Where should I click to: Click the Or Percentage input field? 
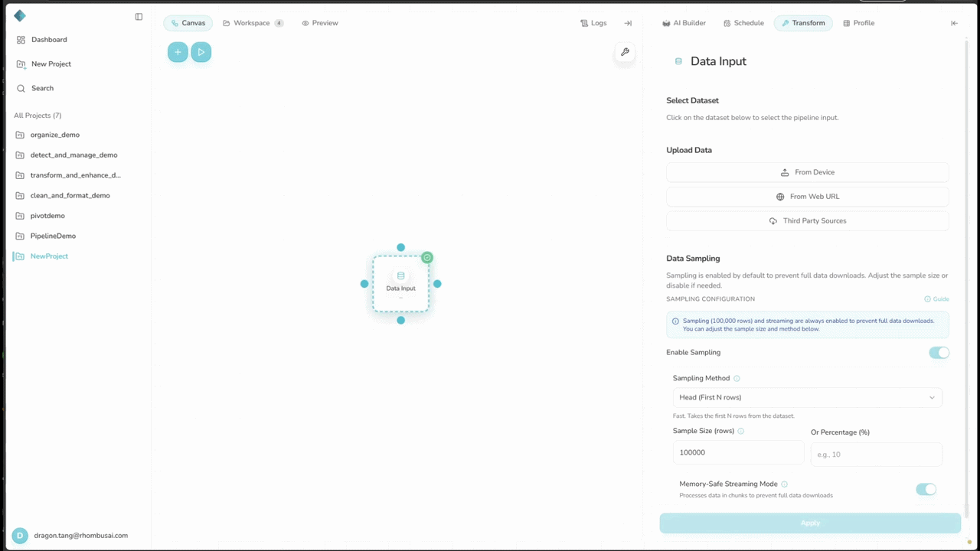point(877,455)
